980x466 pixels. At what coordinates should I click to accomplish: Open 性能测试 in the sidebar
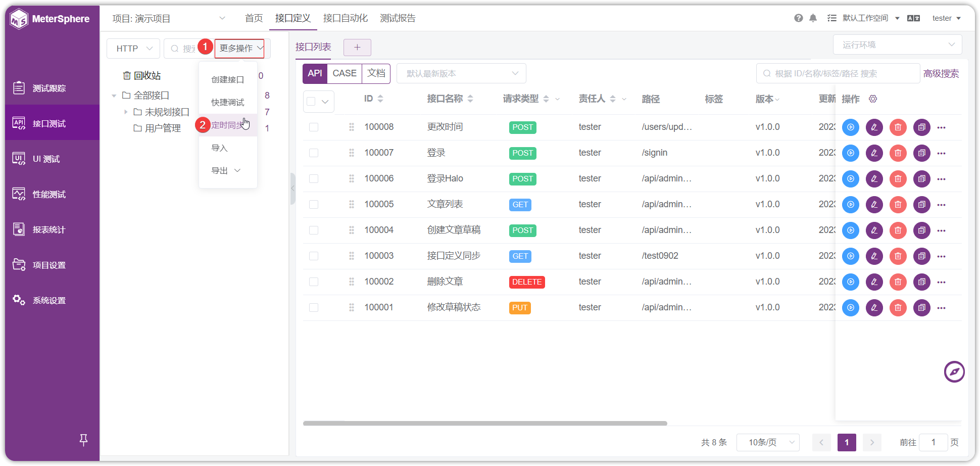(53, 195)
